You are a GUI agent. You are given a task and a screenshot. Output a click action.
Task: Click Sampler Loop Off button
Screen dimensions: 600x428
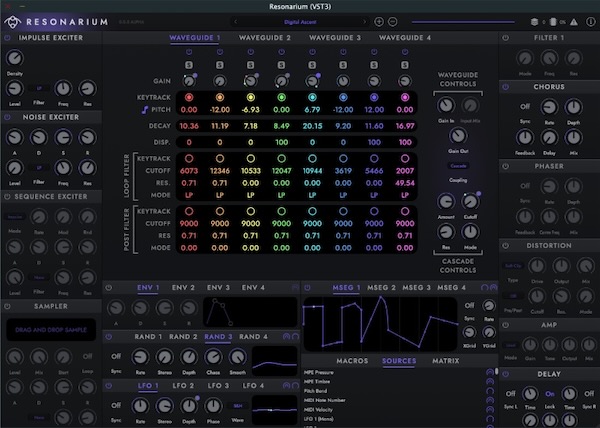[87, 356]
